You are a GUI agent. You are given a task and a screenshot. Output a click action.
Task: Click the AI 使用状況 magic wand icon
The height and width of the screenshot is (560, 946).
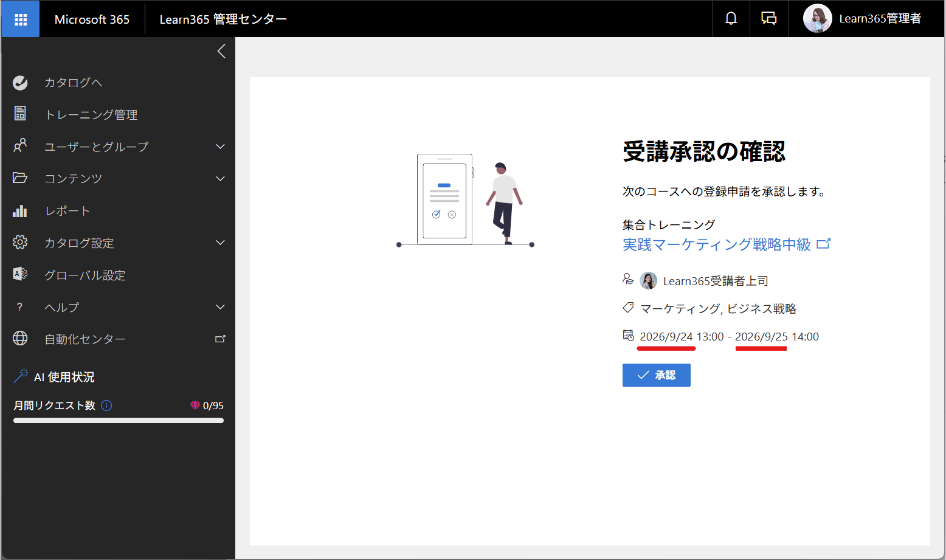pos(21,376)
